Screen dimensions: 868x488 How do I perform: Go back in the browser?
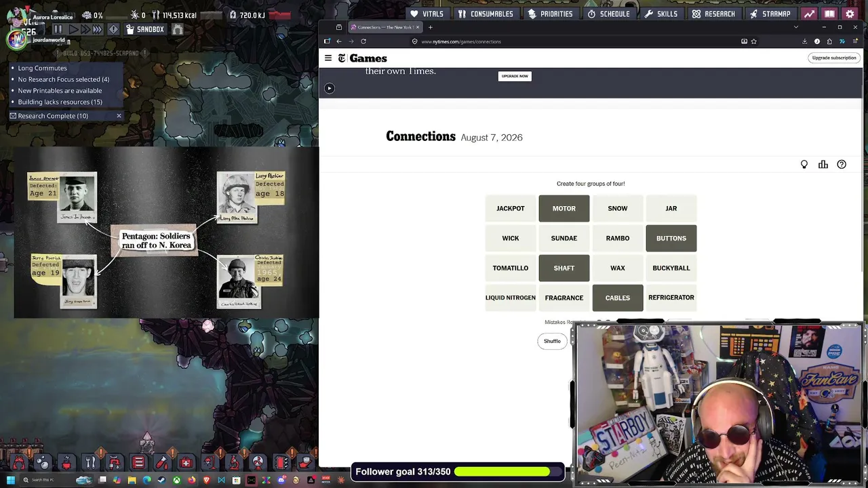pos(339,41)
